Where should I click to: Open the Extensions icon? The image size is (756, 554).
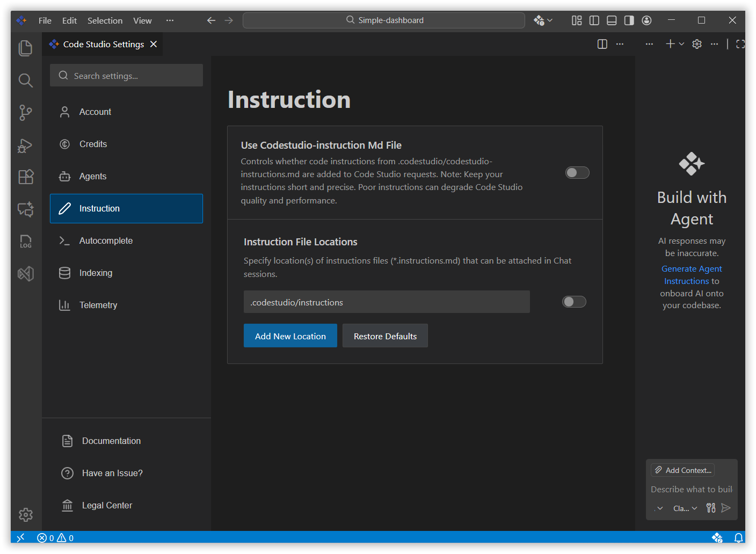[x=25, y=177]
